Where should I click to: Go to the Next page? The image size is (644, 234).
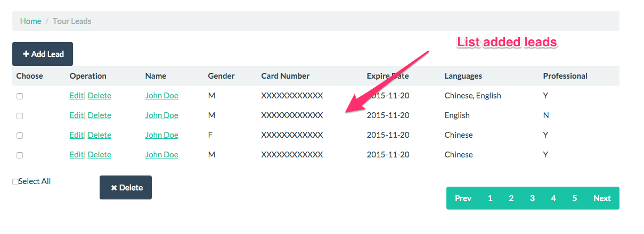coord(602,198)
